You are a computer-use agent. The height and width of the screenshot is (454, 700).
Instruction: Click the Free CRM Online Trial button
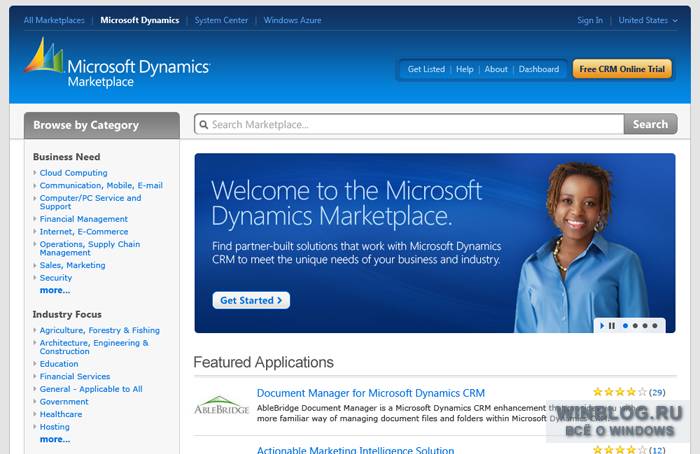[x=622, y=69]
